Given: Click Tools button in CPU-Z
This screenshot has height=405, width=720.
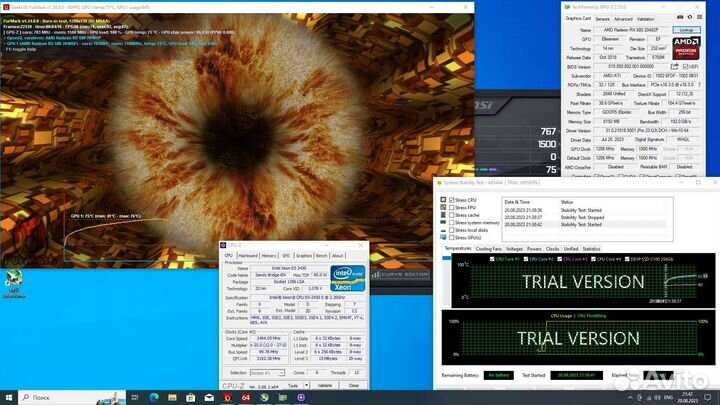Looking at the screenshot, I should pyautogui.click(x=292, y=386).
